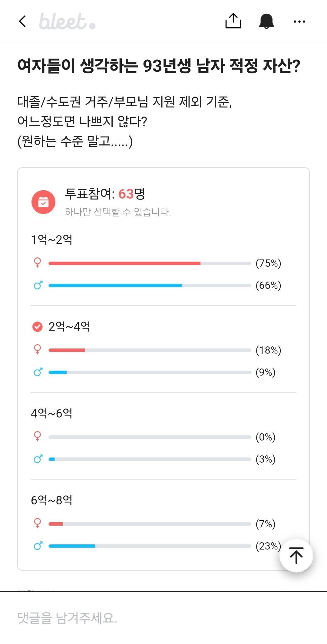327x644 pixels.
Task: Select the male symbol beside the 6억~8억 bar
Action: pos(38,546)
